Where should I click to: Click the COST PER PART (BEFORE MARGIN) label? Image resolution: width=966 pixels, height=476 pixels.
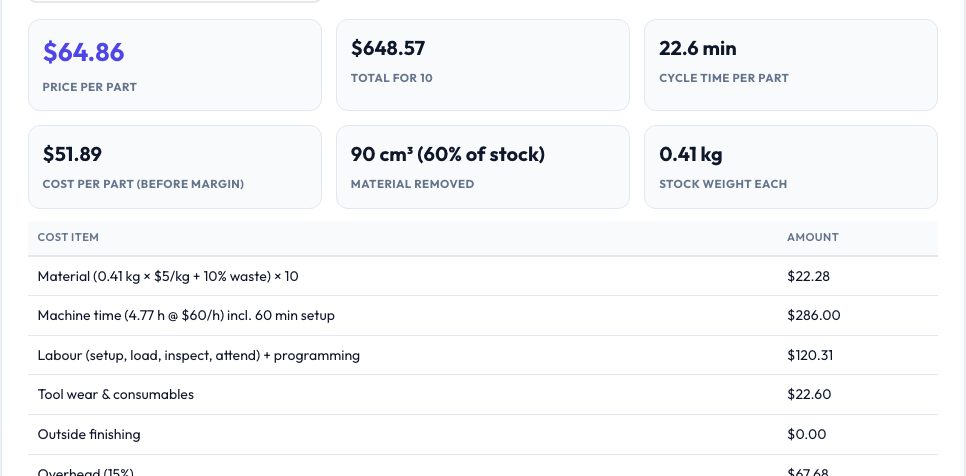(x=144, y=184)
